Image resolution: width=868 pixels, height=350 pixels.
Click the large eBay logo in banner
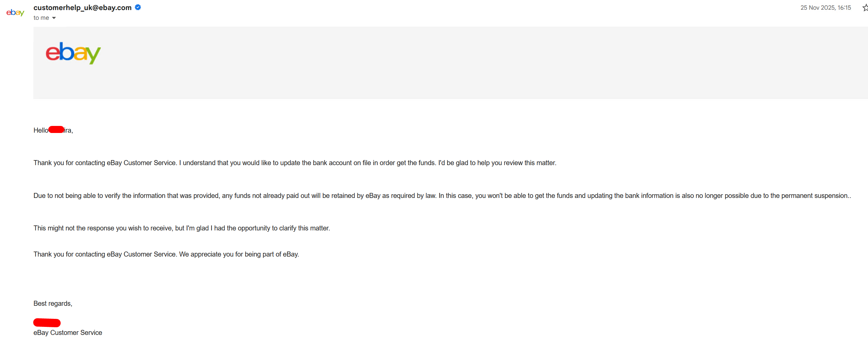(73, 53)
